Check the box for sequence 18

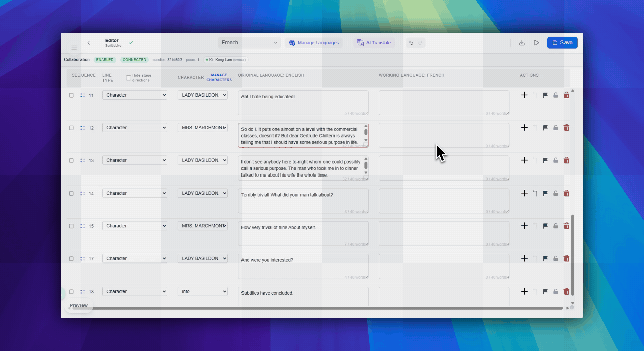(71, 291)
